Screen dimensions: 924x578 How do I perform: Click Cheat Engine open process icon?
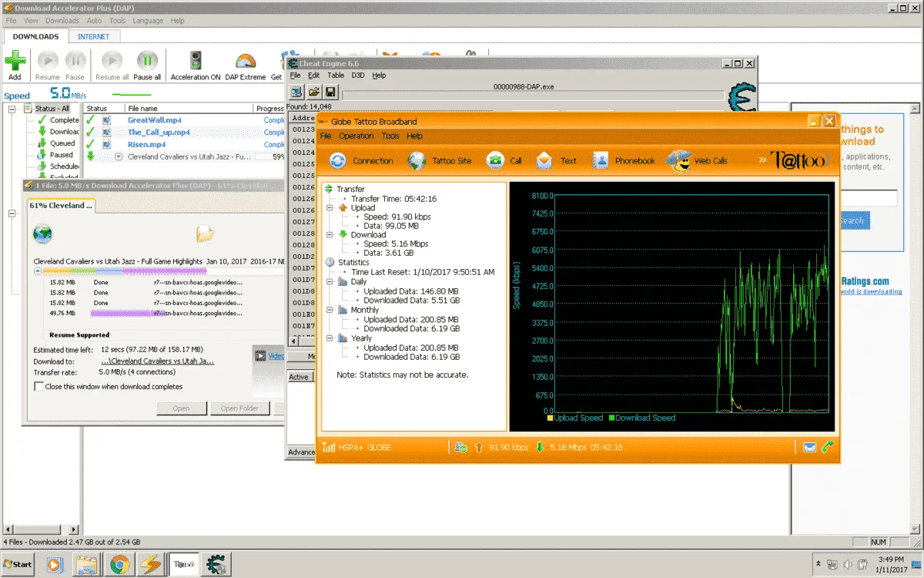pyautogui.click(x=296, y=92)
